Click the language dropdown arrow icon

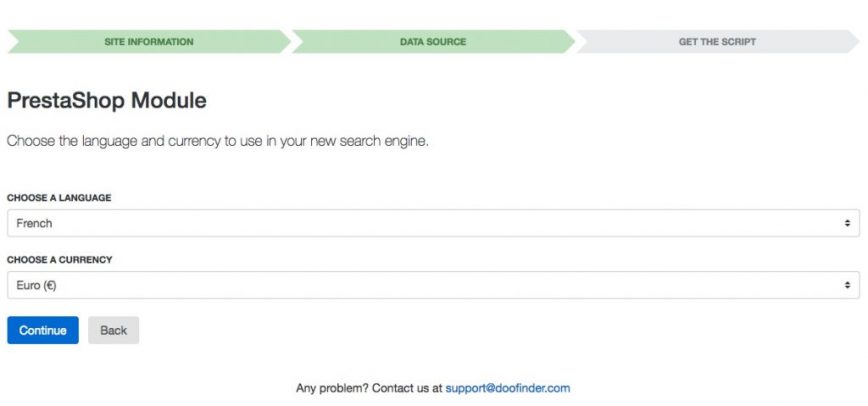pos(847,223)
